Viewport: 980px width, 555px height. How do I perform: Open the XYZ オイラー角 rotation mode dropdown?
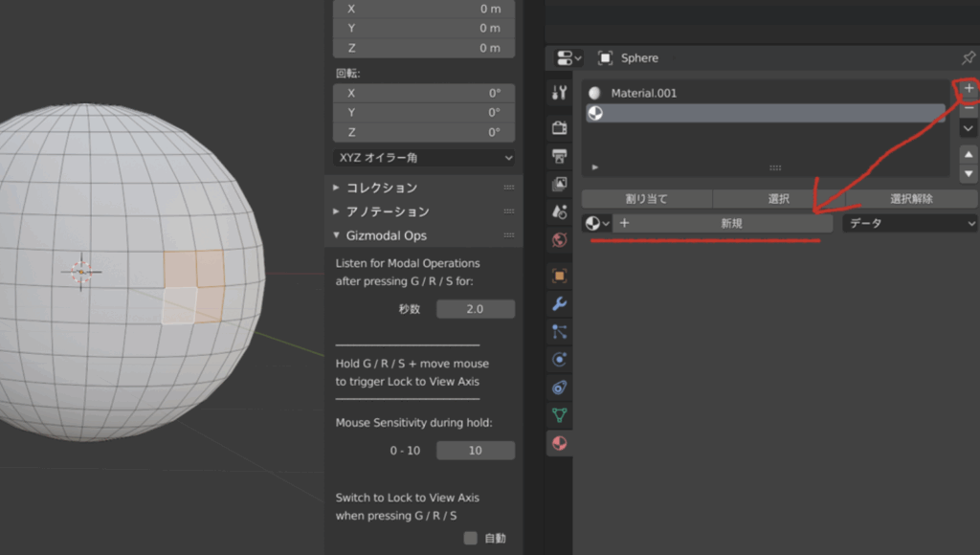pos(424,157)
